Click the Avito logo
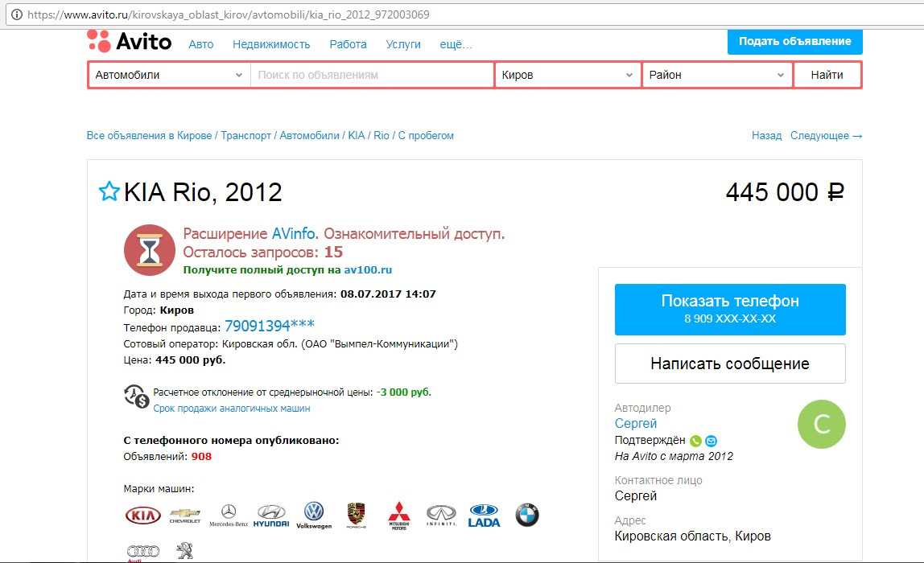The width and height of the screenshot is (924, 563). (129, 41)
